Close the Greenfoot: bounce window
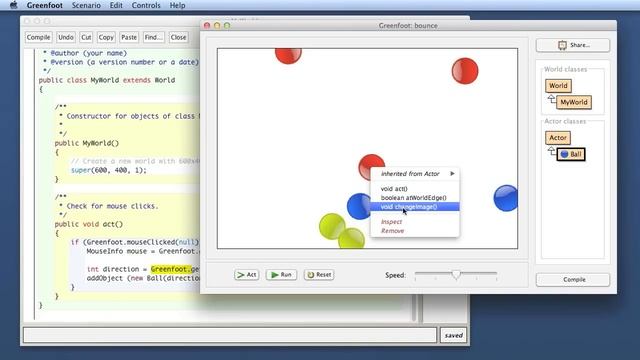 pyautogui.click(x=207, y=25)
